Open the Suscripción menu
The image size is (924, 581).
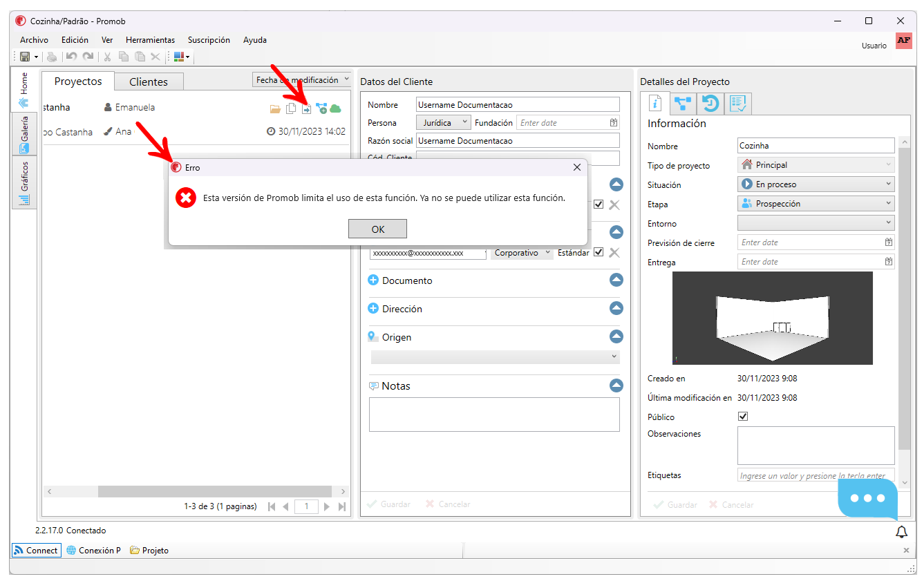pyautogui.click(x=209, y=40)
